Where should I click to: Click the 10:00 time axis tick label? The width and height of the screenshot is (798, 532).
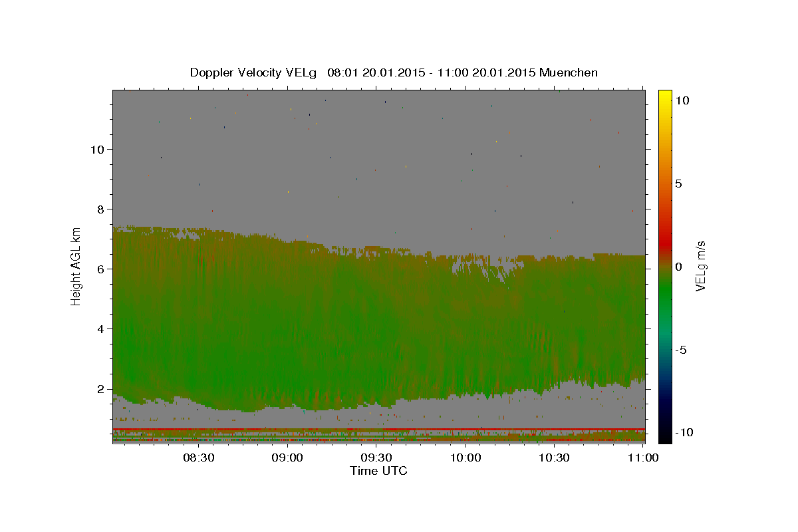click(x=465, y=458)
